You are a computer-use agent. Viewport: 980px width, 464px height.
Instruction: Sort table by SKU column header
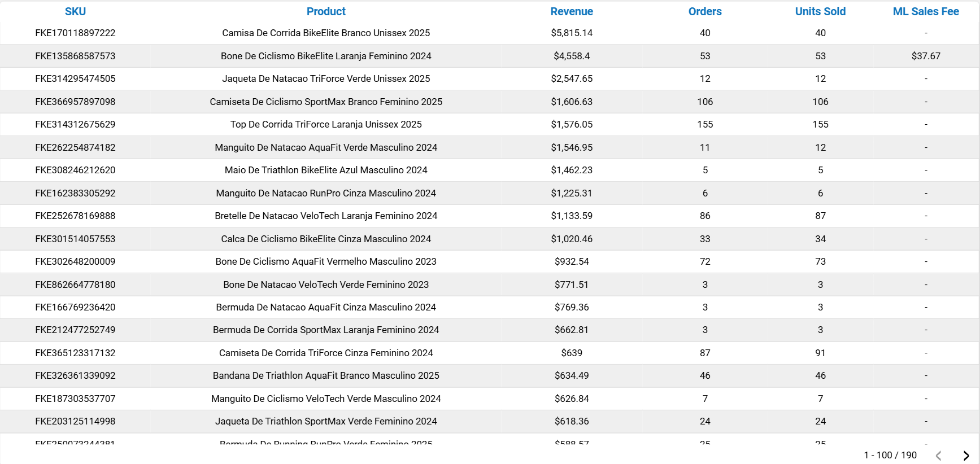(75, 11)
